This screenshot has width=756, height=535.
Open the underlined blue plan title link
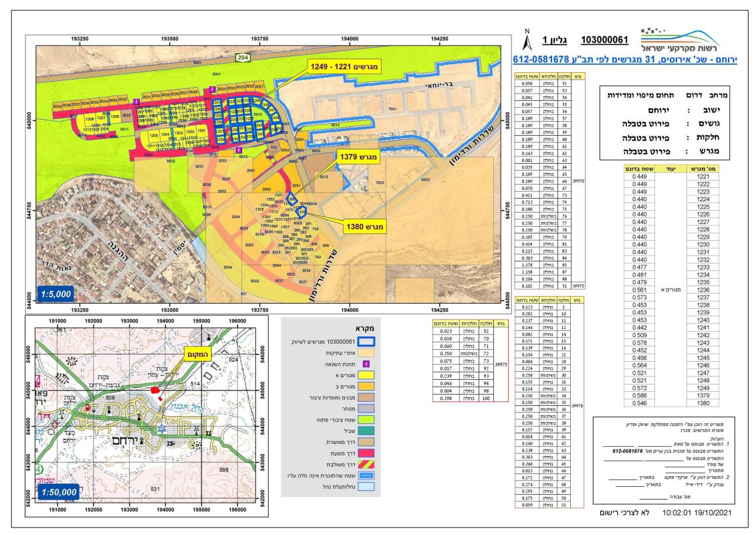tap(623, 59)
